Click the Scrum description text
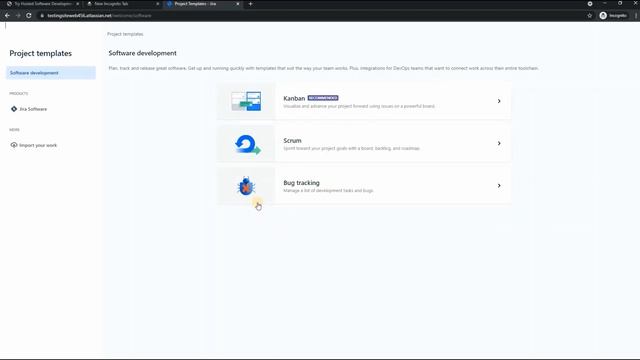Viewport: 640px width, 360px height. click(x=351, y=149)
